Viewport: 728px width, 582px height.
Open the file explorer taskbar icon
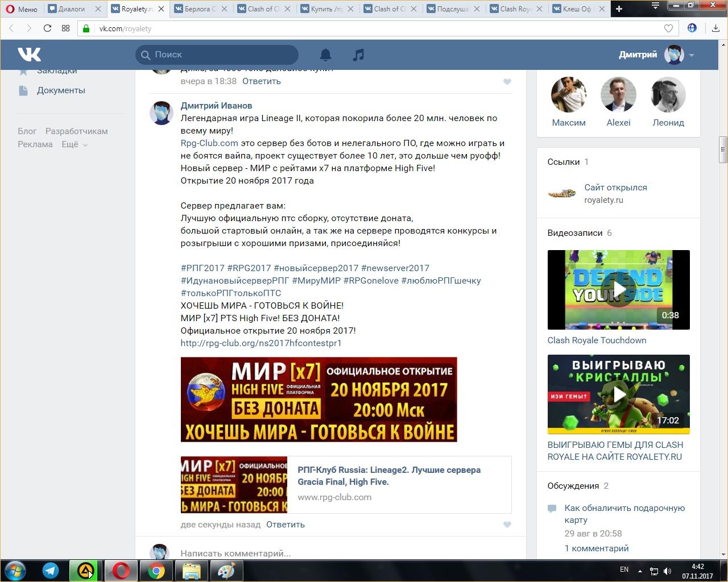(x=191, y=571)
